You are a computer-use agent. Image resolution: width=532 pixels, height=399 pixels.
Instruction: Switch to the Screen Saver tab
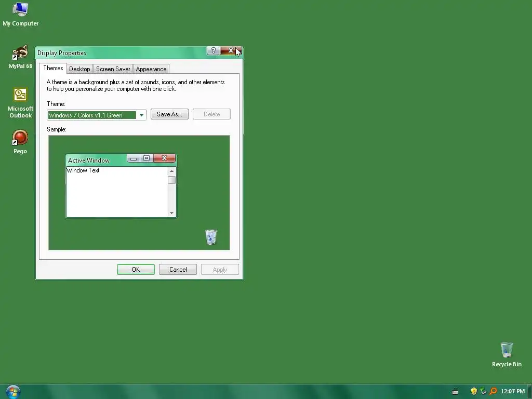(x=113, y=69)
